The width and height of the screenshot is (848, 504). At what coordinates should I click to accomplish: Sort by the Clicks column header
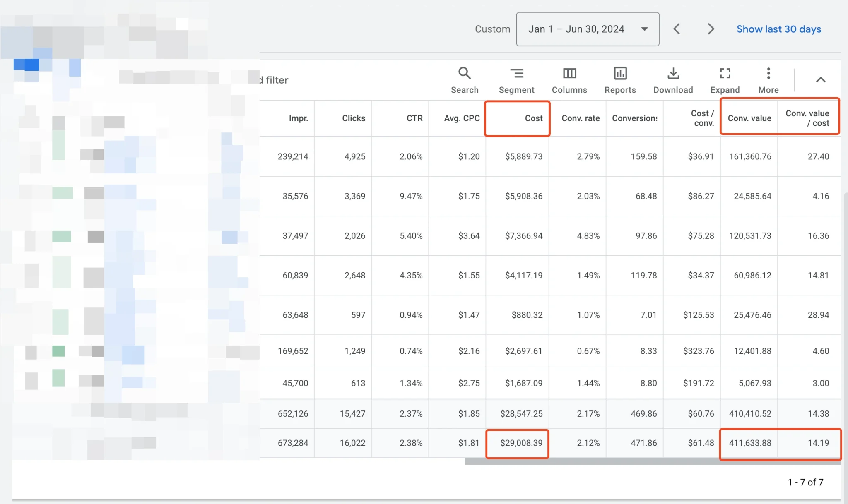click(353, 118)
